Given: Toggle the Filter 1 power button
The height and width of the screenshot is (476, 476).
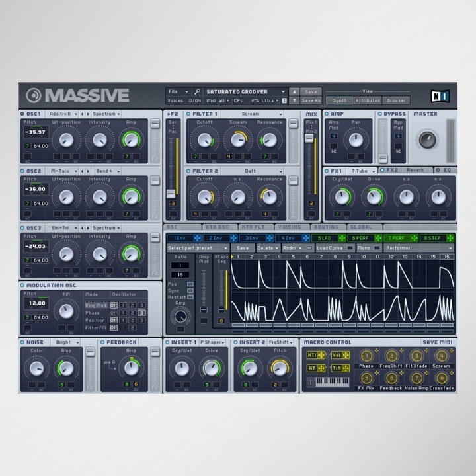Looking at the screenshot, I should tap(188, 114).
